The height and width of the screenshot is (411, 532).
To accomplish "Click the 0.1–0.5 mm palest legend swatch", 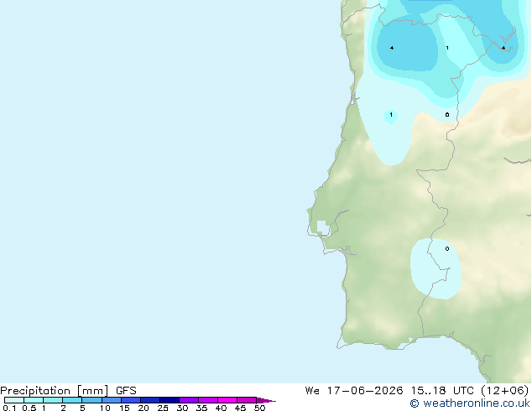I will pyautogui.click(x=14, y=400).
